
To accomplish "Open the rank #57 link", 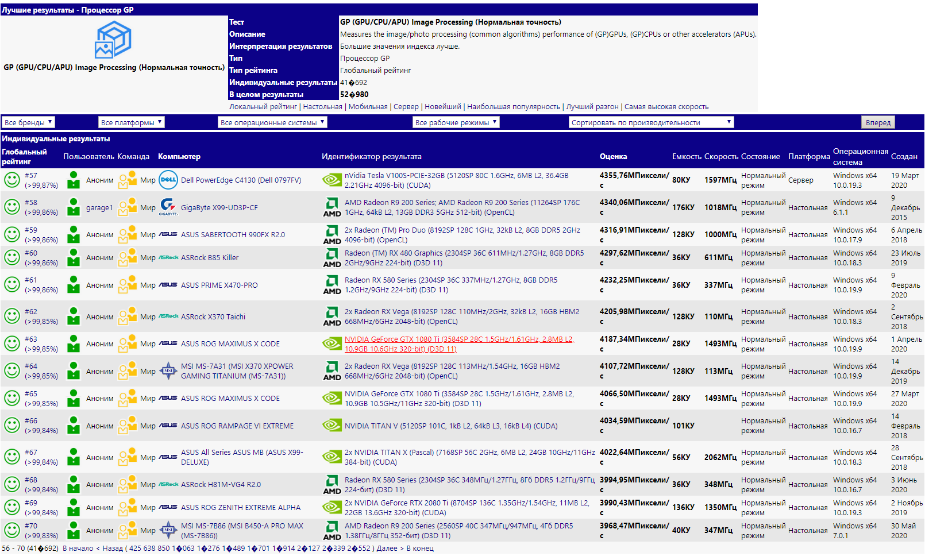I will coord(31,176).
